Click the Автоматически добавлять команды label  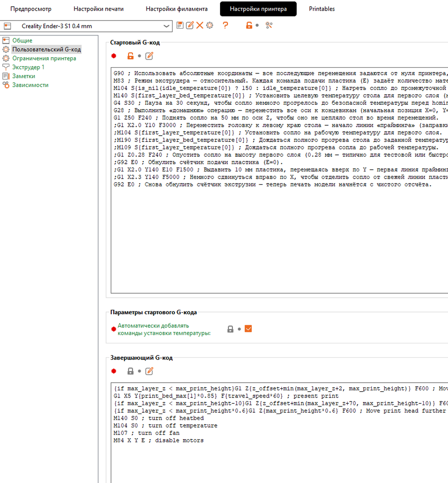(x=164, y=329)
